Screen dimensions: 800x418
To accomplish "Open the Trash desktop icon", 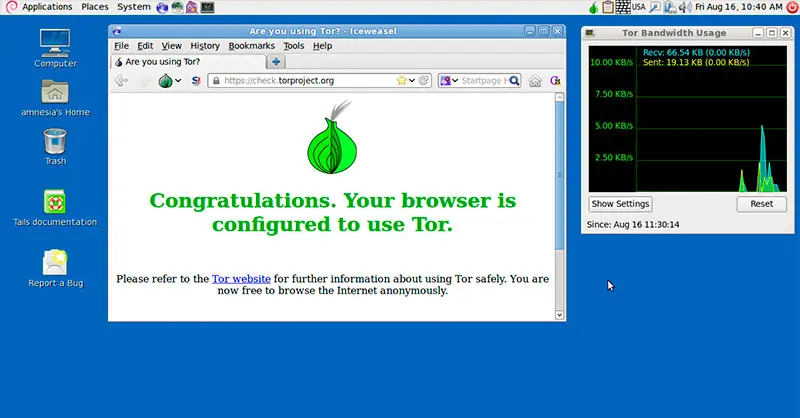I will pyautogui.click(x=55, y=147).
